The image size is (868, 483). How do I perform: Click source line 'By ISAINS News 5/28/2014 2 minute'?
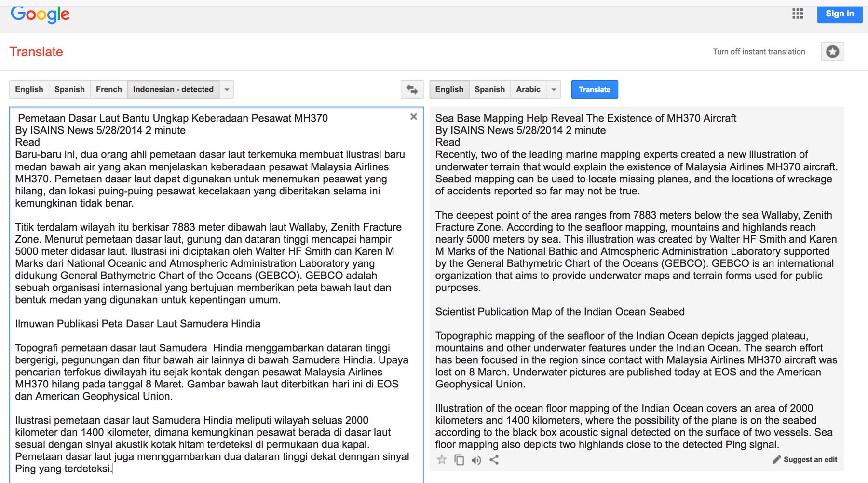(x=100, y=130)
